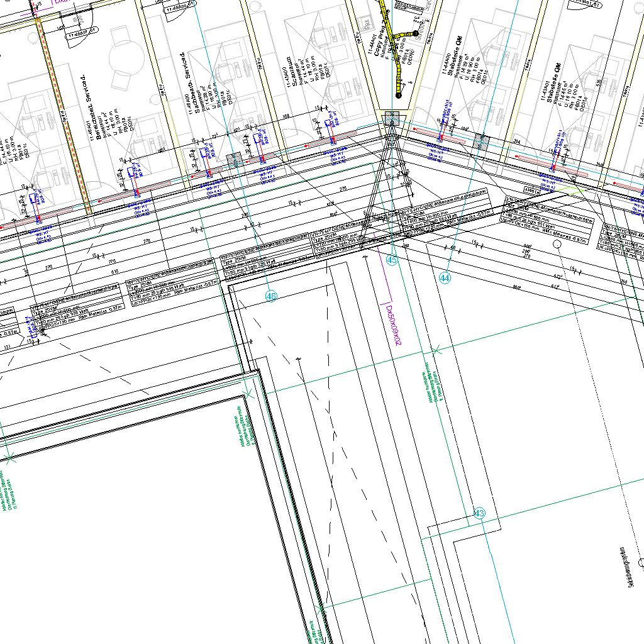Click hatched column above axis 45
This screenshot has width=644, height=644.
pos(391,119)
